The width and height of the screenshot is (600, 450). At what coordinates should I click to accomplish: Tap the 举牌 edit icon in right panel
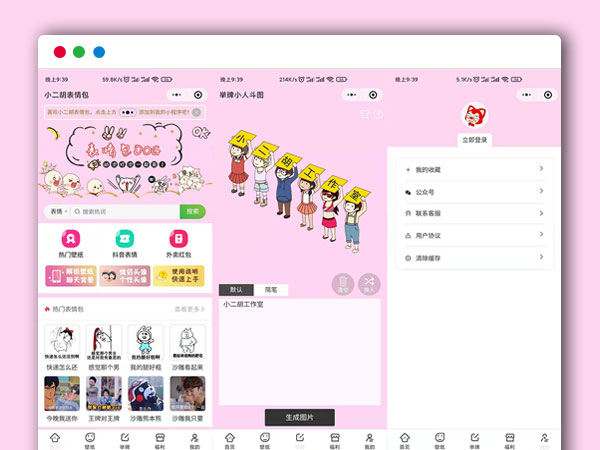point(475,437)
